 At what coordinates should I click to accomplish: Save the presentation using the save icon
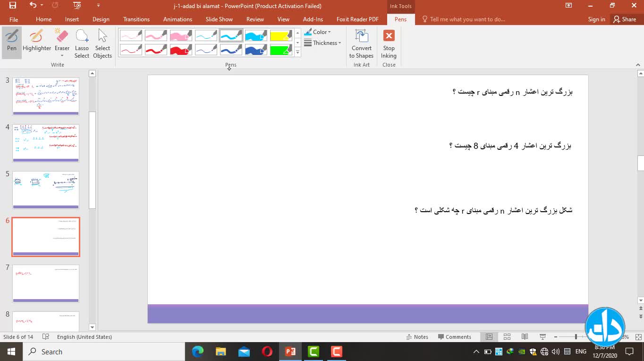pos(12,6)
